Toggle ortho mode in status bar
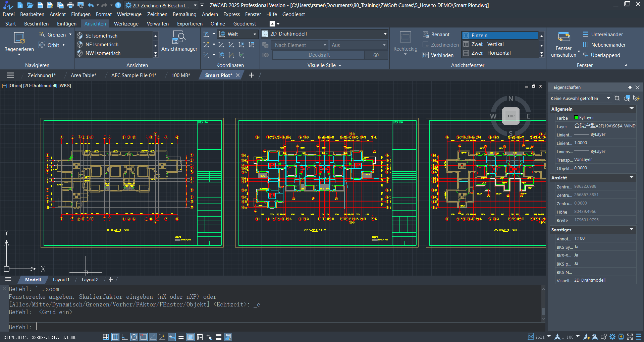This screenshot has width=644, height=342. click(x=124, y=337)
